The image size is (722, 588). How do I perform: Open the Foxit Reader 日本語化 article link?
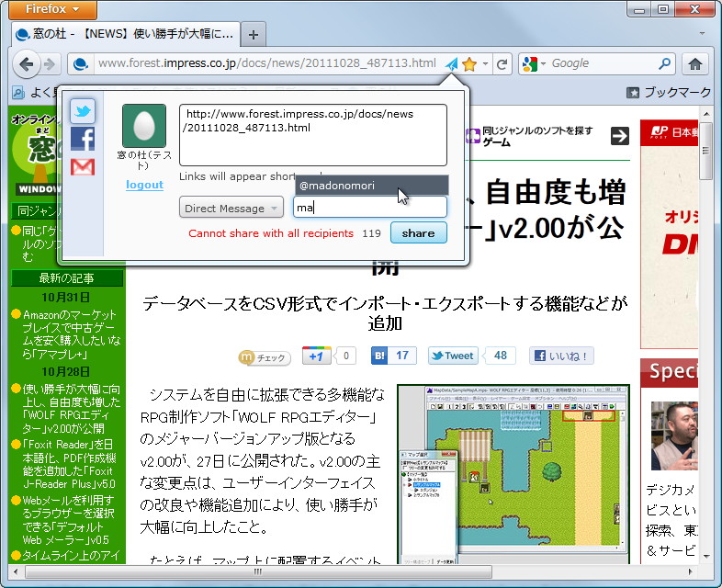click(68, 464)
